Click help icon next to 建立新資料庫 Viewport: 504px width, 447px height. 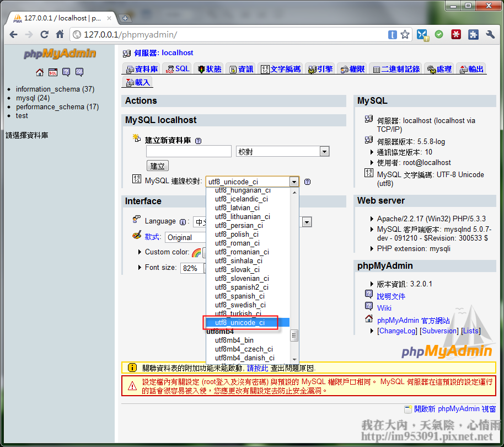pos(198,141)
